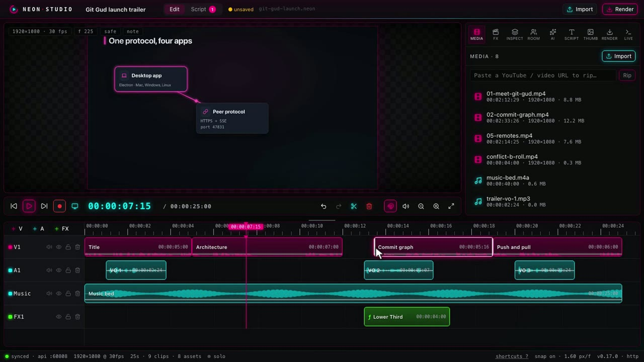Viewport: 644px width, 362px height.
Task: Zoom in the timeline
Action: 436,206
